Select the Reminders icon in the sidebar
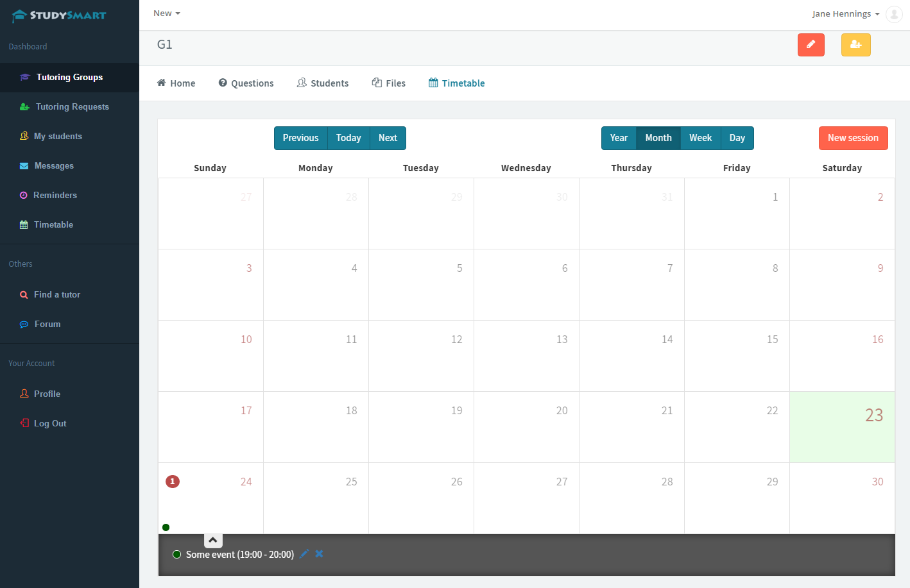Screen dimensions: 910x588 pos(22,195)
